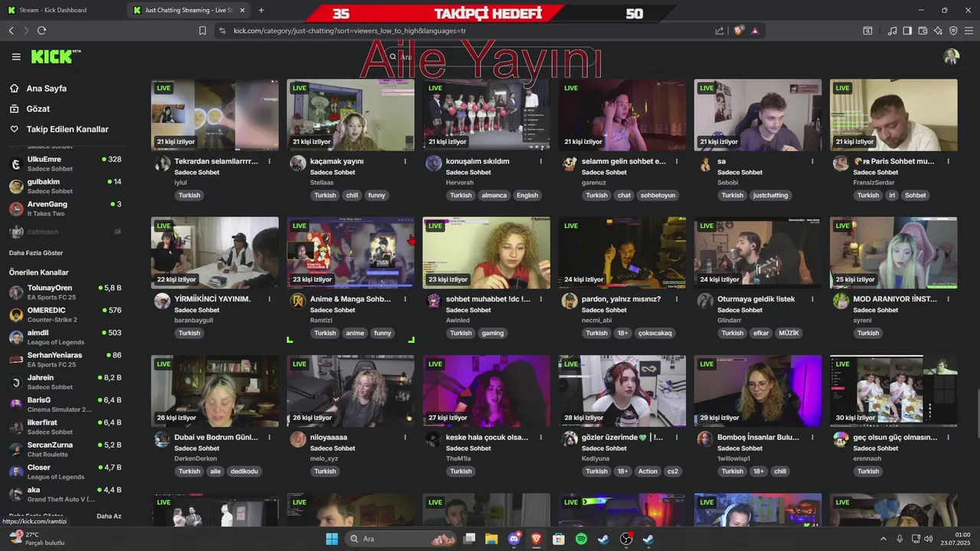Click the 'MÜZİK' tag
This screenshot has height=551, width=980.
(x=789, y=333)
